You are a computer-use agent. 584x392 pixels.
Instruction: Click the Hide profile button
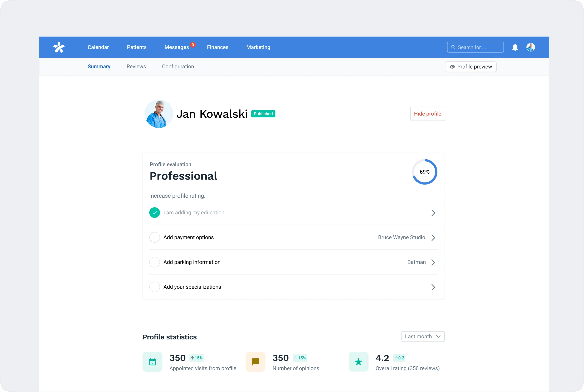428,114
